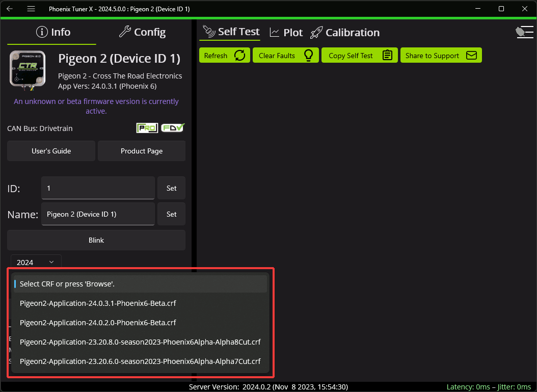Viewport: 537px width, 392px height.
Task: Share self test to Support
Action: (x=441, y=55)
